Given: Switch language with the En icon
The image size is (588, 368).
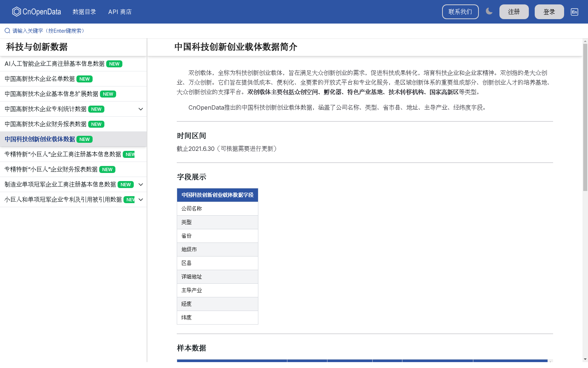Looking at the screenshot, I should (574, 12).
